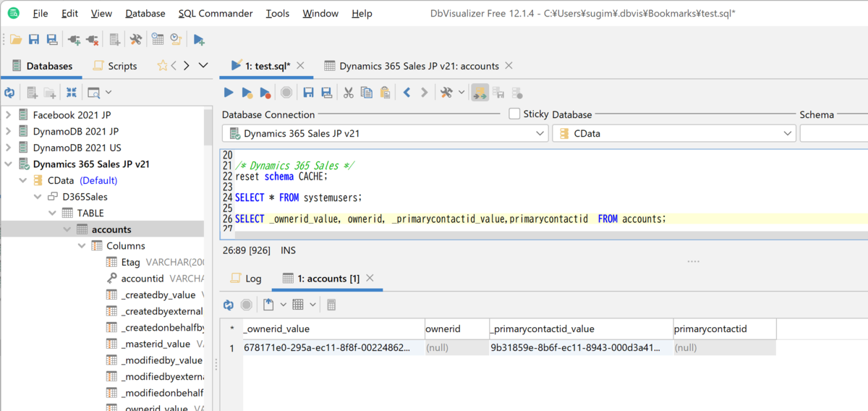Image resolution: width=868 pixels, height=411 pixels.
Task: Click the Disconnect plug icon with red X
Action: pyautogui.click(x=92, y=39)
